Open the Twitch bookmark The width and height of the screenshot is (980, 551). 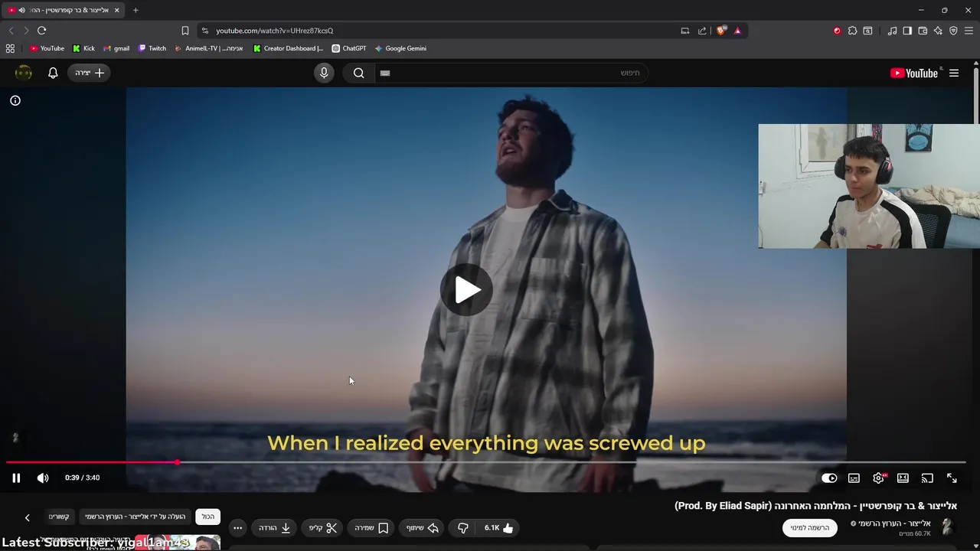[152, 48]
